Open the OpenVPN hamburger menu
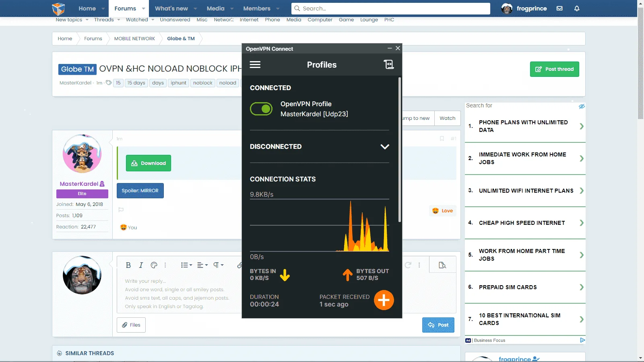644x362 pixels. coord(255,65)
